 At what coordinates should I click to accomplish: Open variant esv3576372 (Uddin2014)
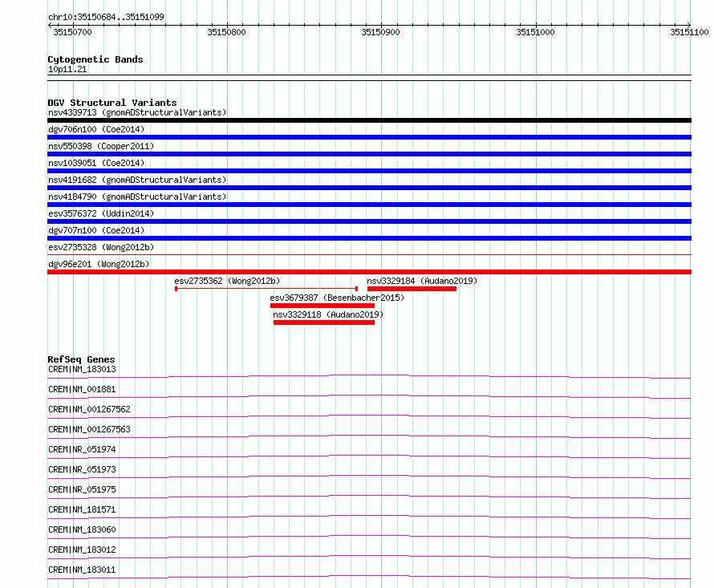click(x=101, y=213)
